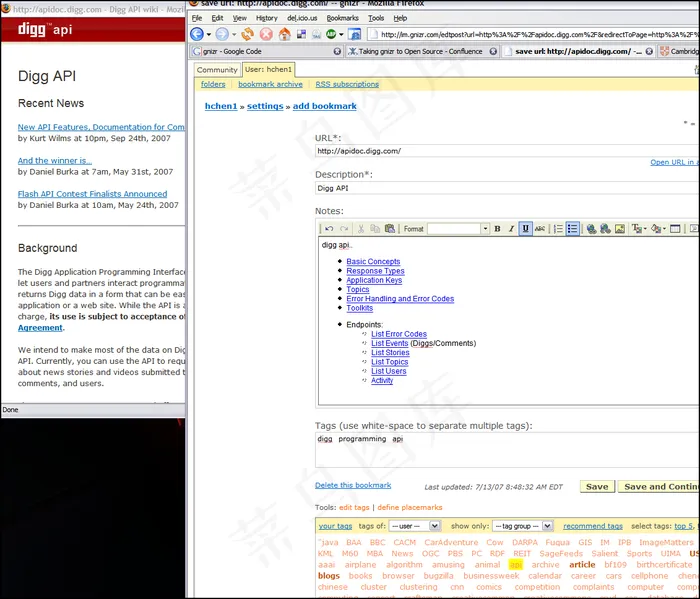This screenshot has width=700, height=599.
Task: Click into the URL input field
Action: pos(507,151)
